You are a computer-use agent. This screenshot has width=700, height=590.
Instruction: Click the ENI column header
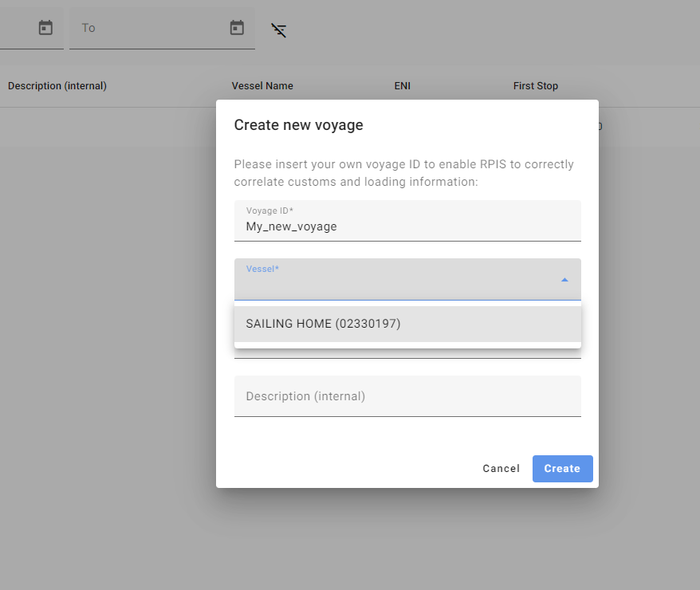pyautogui.click(x=402, y=86)
